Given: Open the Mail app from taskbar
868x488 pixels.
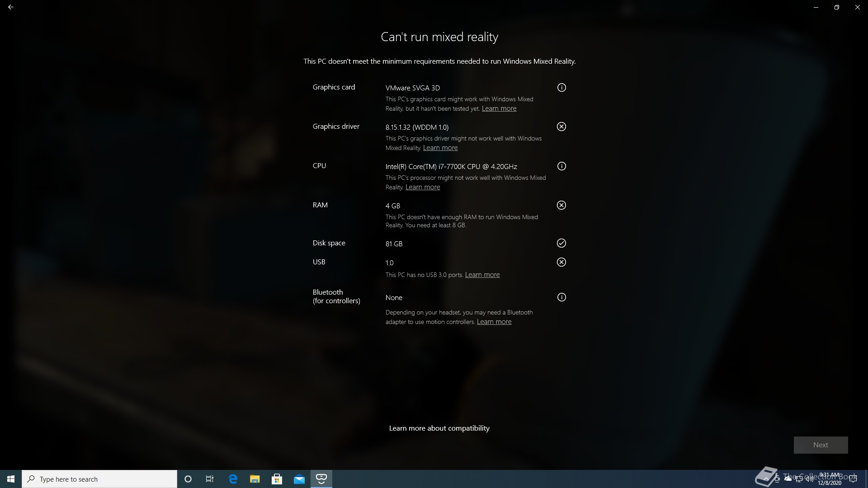Looking at the screenshot, I should pos(299,479).
